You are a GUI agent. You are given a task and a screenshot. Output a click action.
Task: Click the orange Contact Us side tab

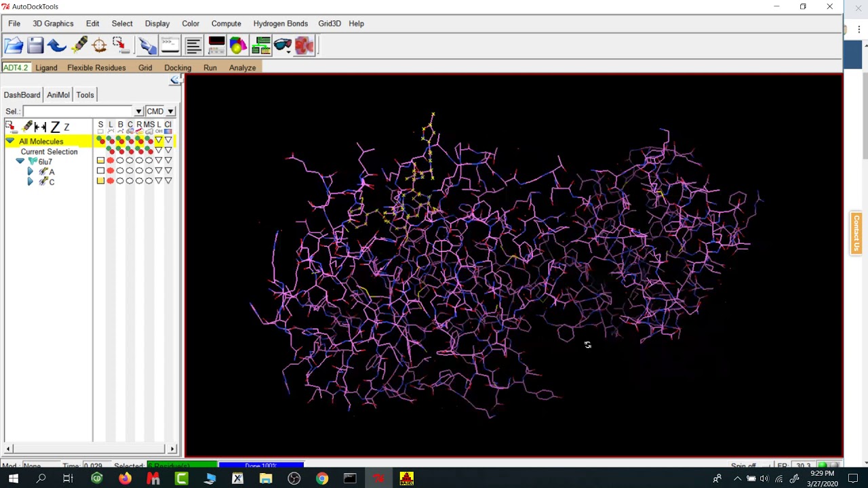point(856,233)
